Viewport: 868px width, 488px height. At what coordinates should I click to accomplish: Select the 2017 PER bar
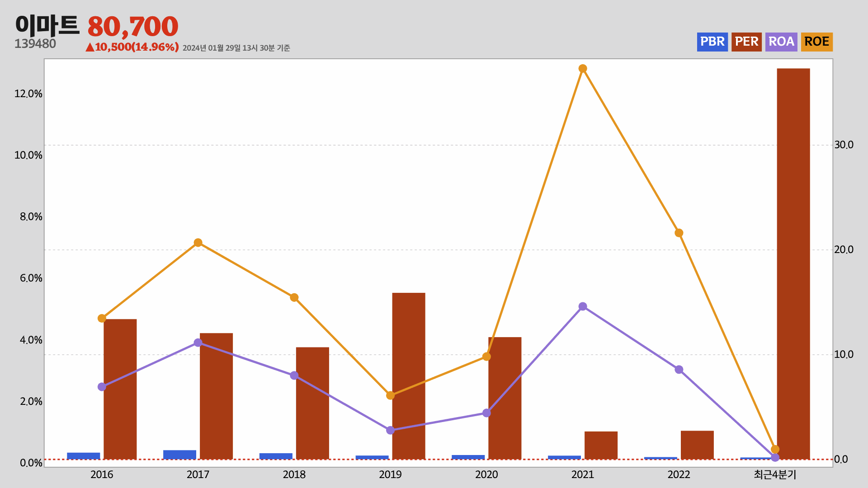click(216, 396)
